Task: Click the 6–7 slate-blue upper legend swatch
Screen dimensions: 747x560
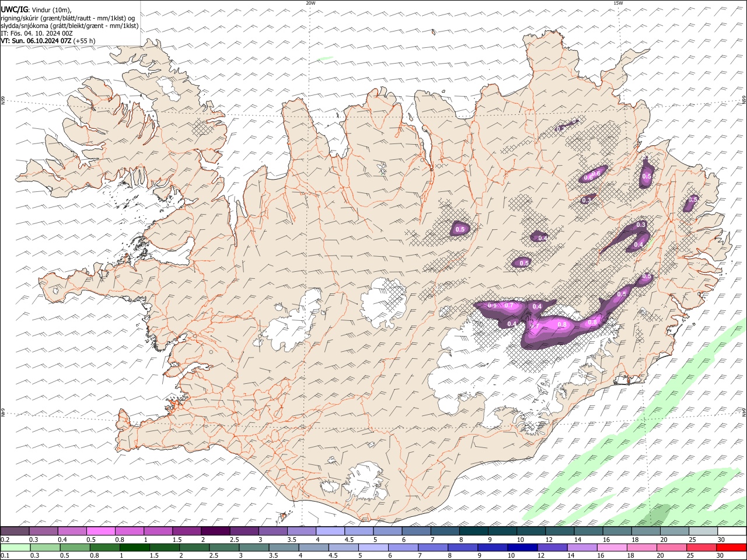Action: pyautogui.click(x=416, y=531)
